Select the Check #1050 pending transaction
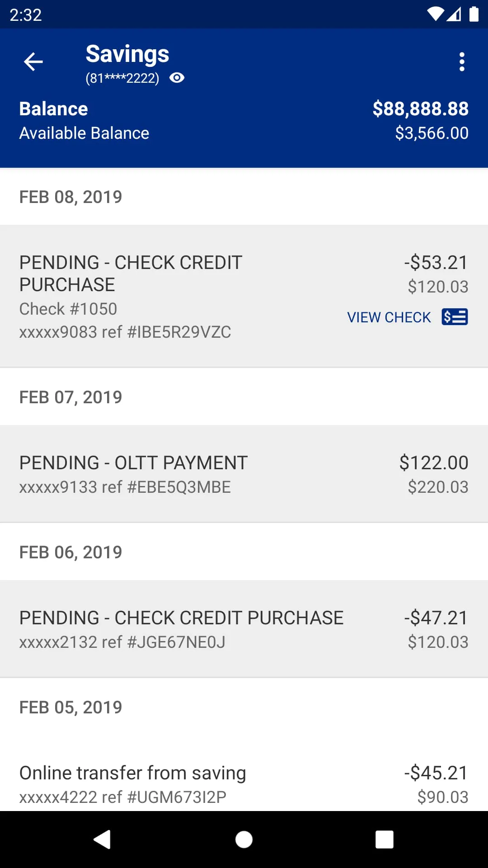Image resolution: width=488 pixels, height=868 pixels. click(181, 296)
